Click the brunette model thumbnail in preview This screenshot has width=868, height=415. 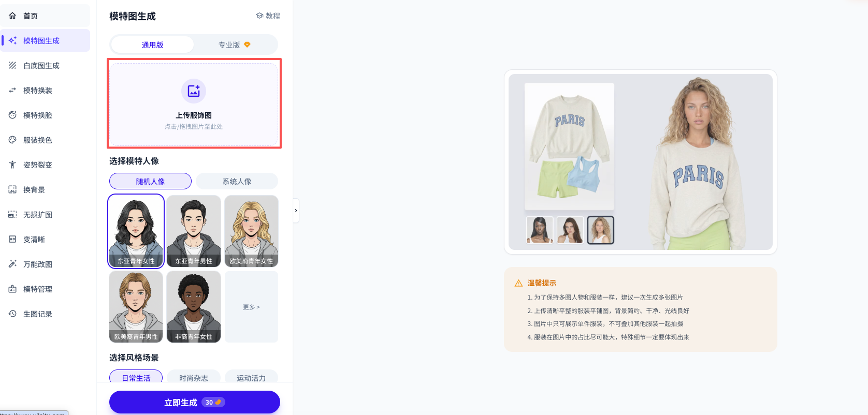(570, 230)
